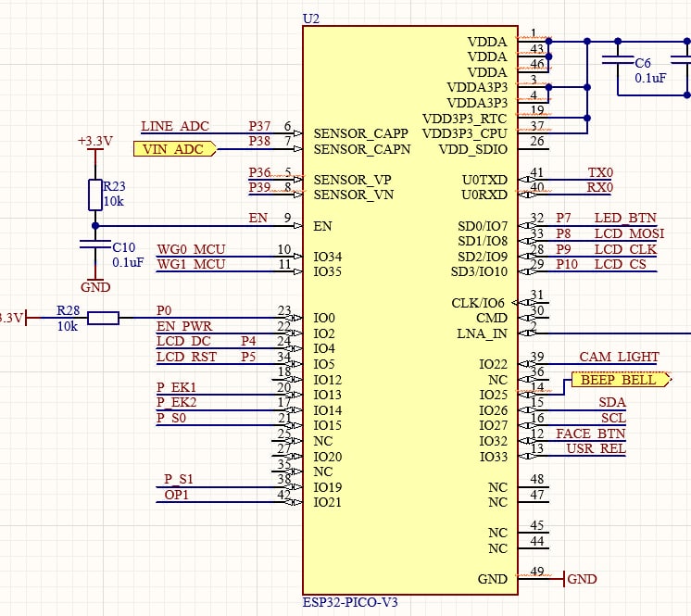Click the SENSOR_VP pin name

coord(352,180)
